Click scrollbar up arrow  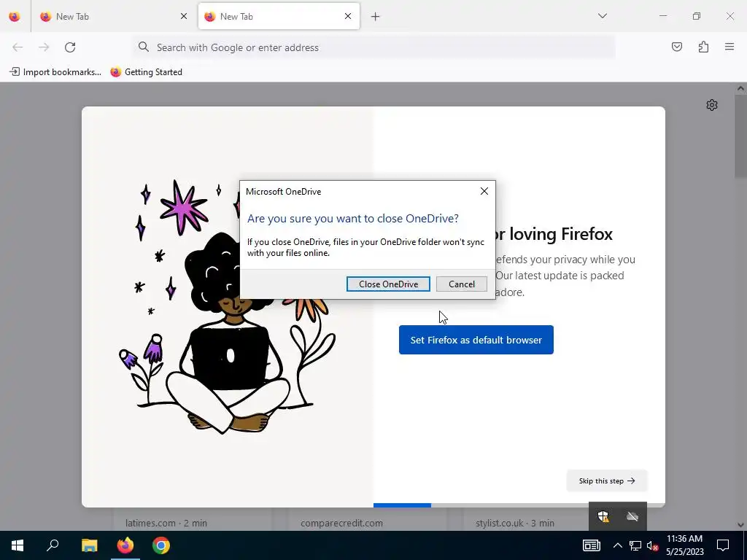[x=740, y=88]
